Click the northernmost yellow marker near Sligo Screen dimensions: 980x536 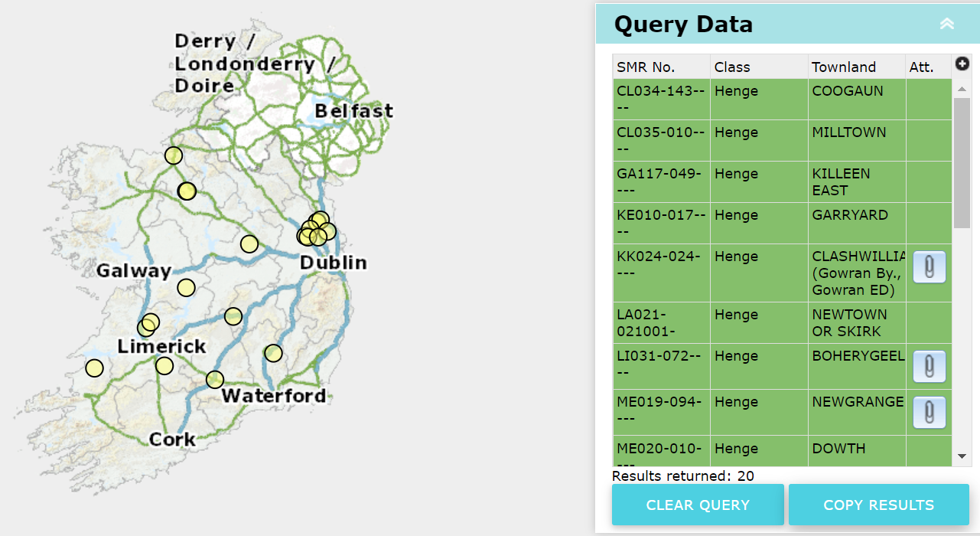click(x=174, y=155)
